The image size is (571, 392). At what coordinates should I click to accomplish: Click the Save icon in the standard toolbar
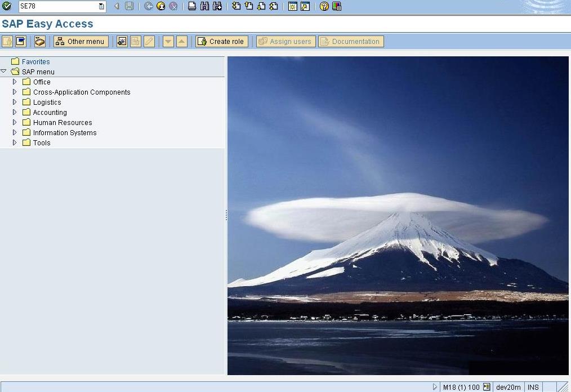129,6
